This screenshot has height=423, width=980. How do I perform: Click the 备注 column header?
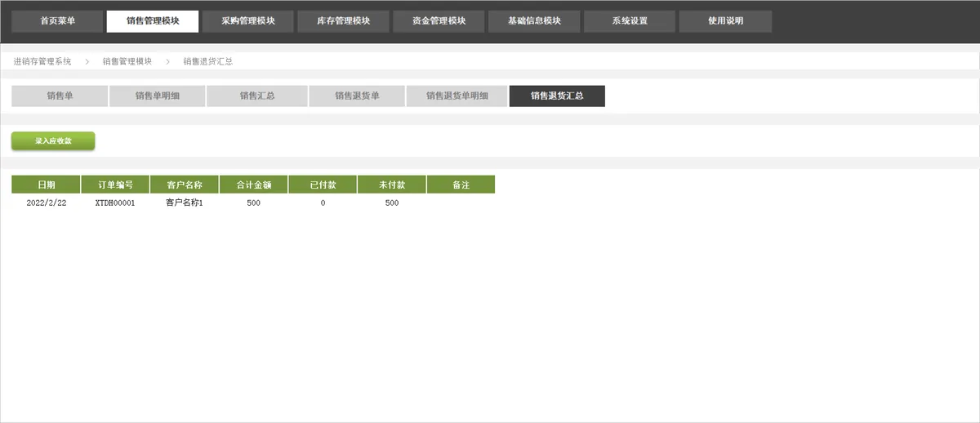point(461,185)
